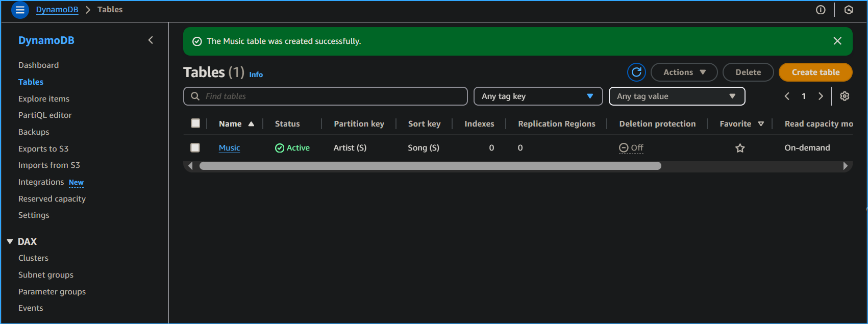Open PartiQL editor page
Screen dimensions: 868x324
pyautogui.click(x=45, y=115)
